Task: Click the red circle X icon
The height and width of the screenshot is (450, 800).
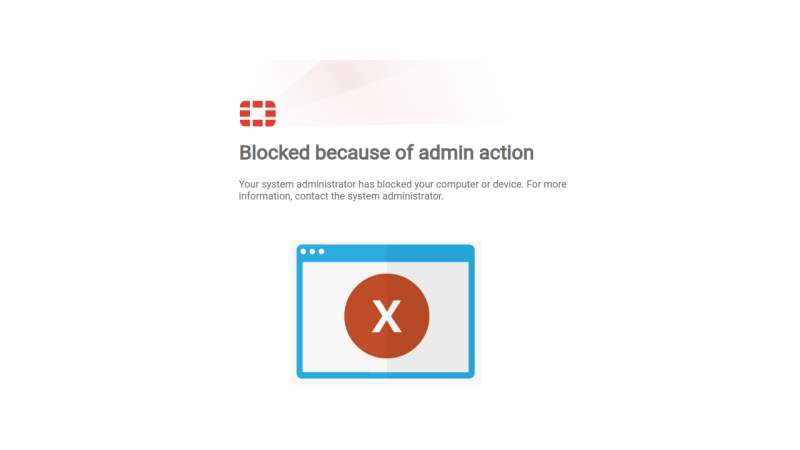Action: click(387, 316)
